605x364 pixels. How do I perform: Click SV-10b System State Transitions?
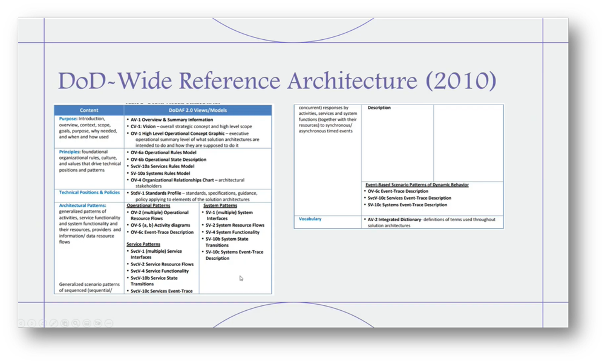pos(227,242)
